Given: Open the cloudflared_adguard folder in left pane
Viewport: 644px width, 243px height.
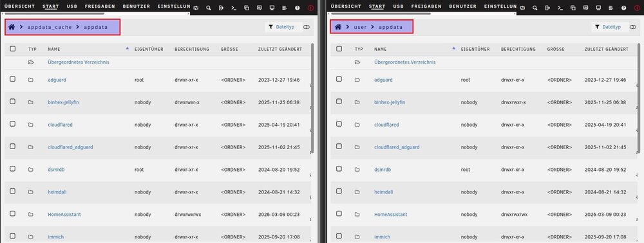Looking at the screenshot, I should point(70,147).
